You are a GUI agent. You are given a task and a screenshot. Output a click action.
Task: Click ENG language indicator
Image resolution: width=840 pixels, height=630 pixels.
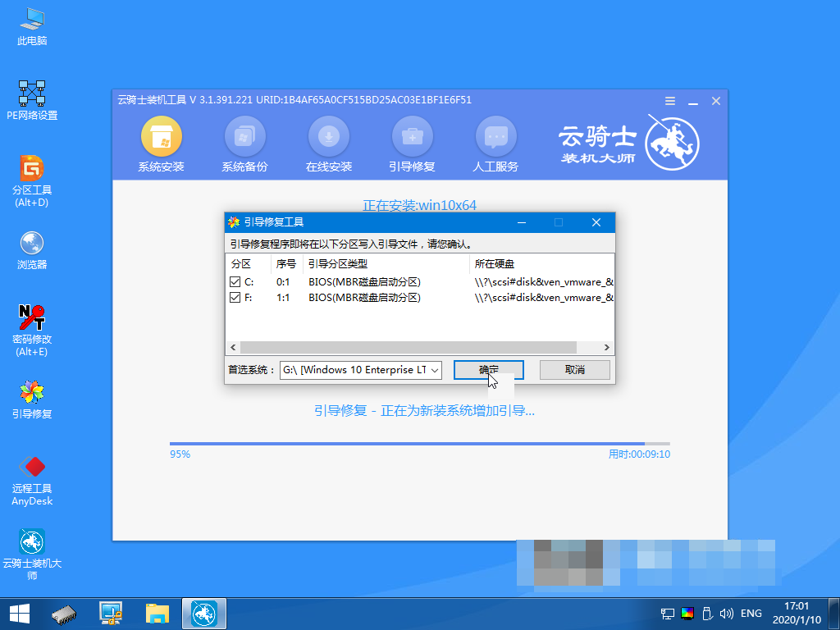coord(751,614)
